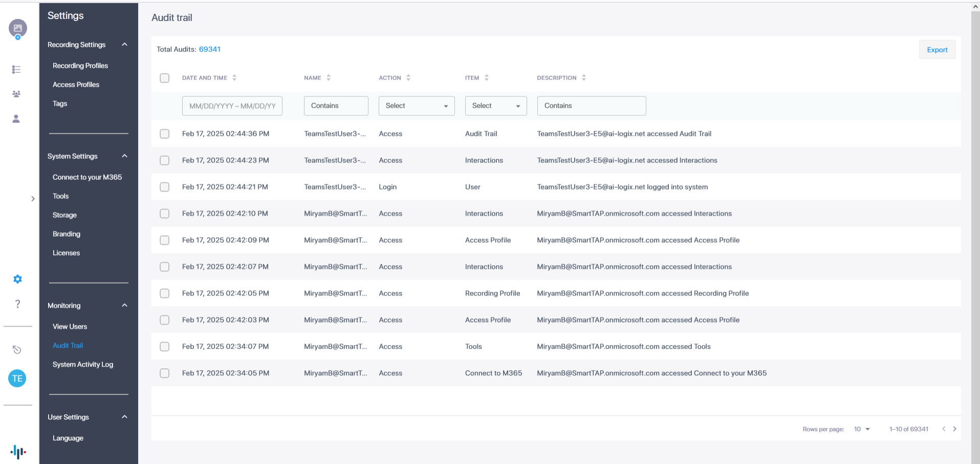
Task: Open the Action filter Select dropdown
Action: (x=417, y=106)
